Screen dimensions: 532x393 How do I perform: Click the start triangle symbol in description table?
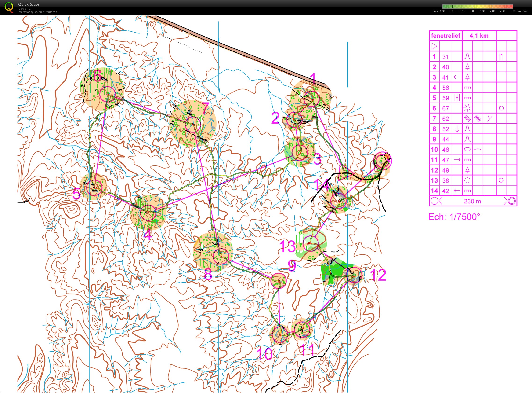[434, 46]
